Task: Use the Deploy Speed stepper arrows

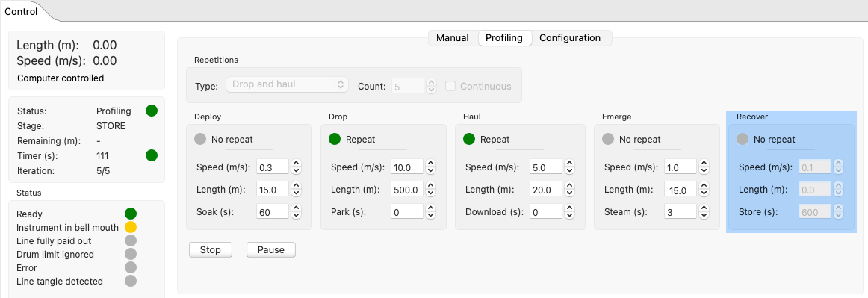Action: click(x=296, y=167)
